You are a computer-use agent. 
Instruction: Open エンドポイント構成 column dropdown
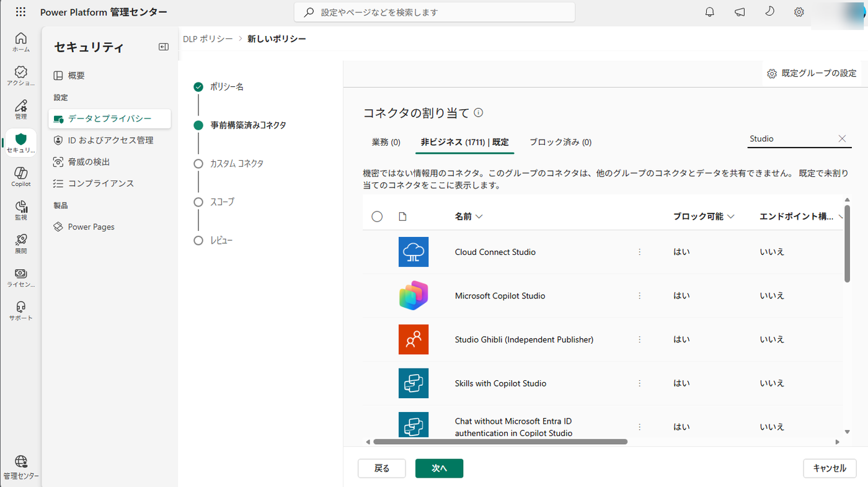tap(801, 217)
